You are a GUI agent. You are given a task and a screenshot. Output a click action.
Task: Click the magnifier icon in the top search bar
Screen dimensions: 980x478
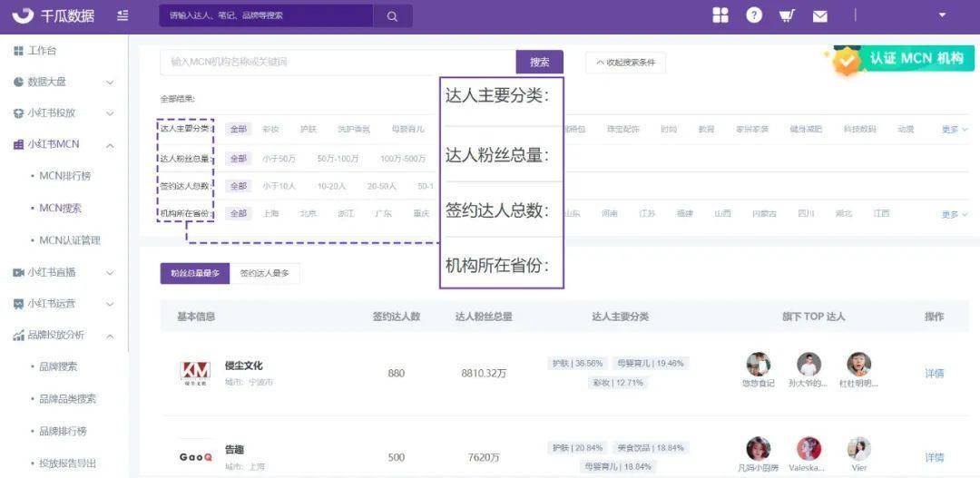tap(392, 15)
